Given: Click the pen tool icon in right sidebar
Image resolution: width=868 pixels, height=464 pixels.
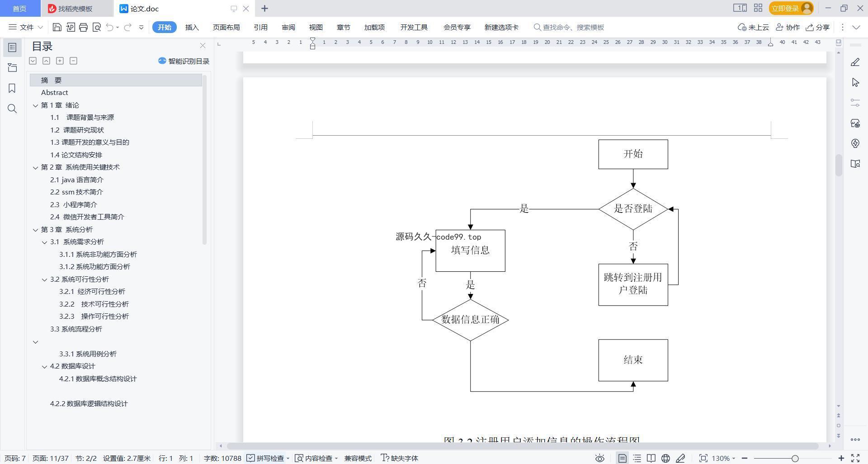Looking at the screenshot, I should click(855, 62).
